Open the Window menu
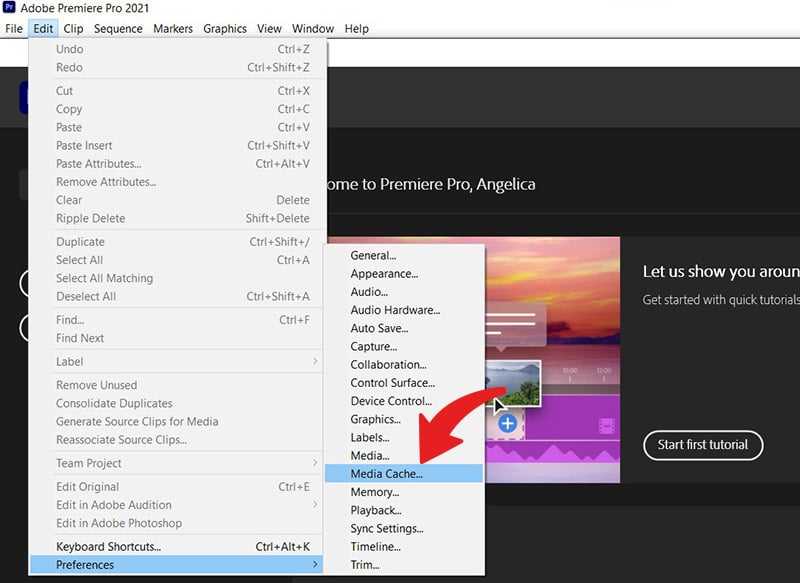 313,29
